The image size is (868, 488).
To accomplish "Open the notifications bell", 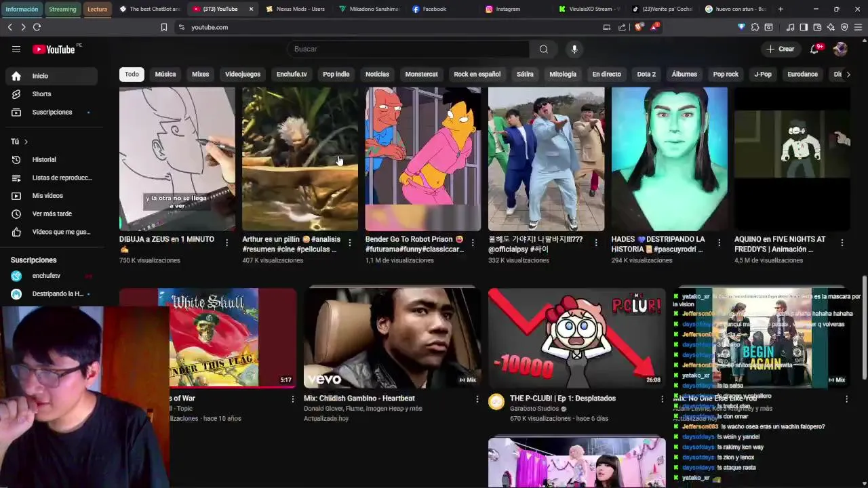I will pyautogui.click(x=814, y=49).
